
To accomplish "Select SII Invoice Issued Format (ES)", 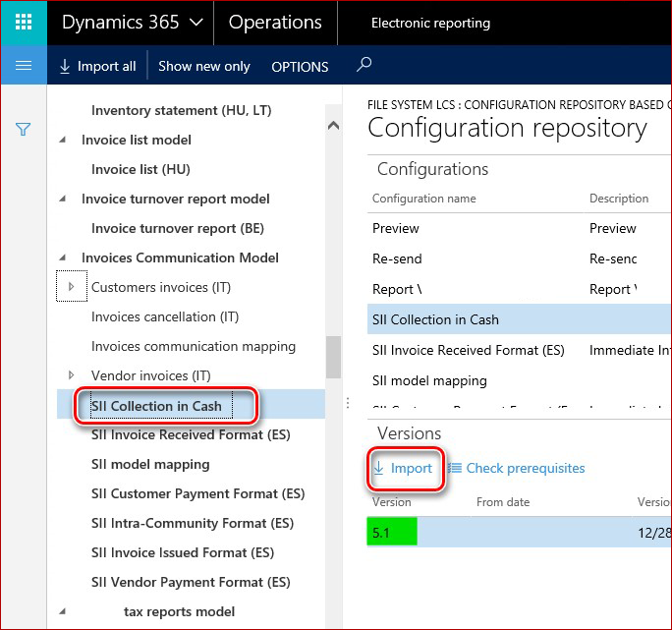I will click(x=183, y=552).
